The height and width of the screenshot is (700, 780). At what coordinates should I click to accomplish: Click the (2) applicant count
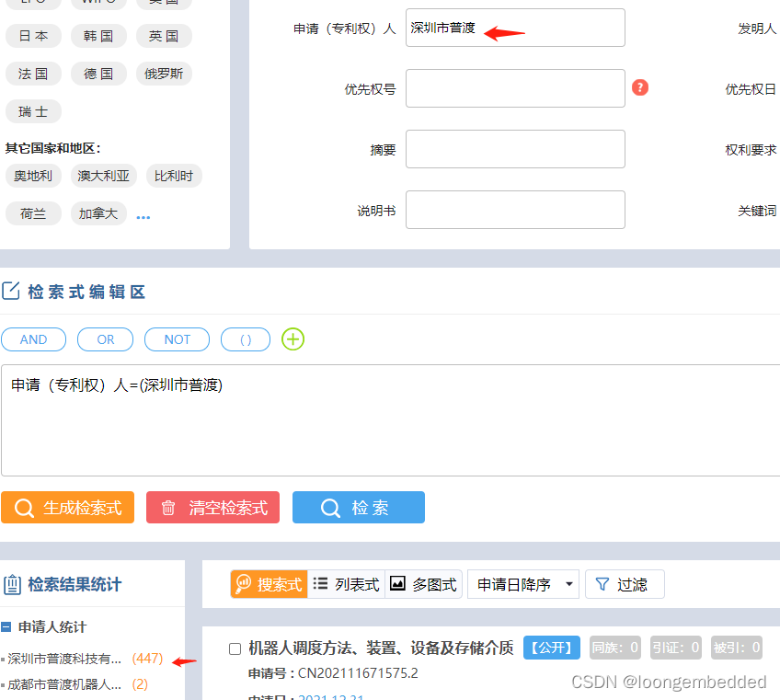(141, 684)
